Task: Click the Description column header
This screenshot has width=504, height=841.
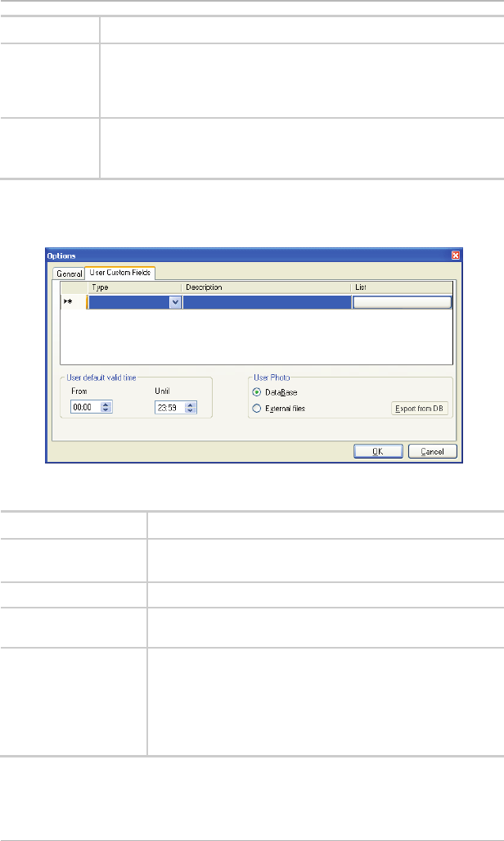Action: click(267, 287)
